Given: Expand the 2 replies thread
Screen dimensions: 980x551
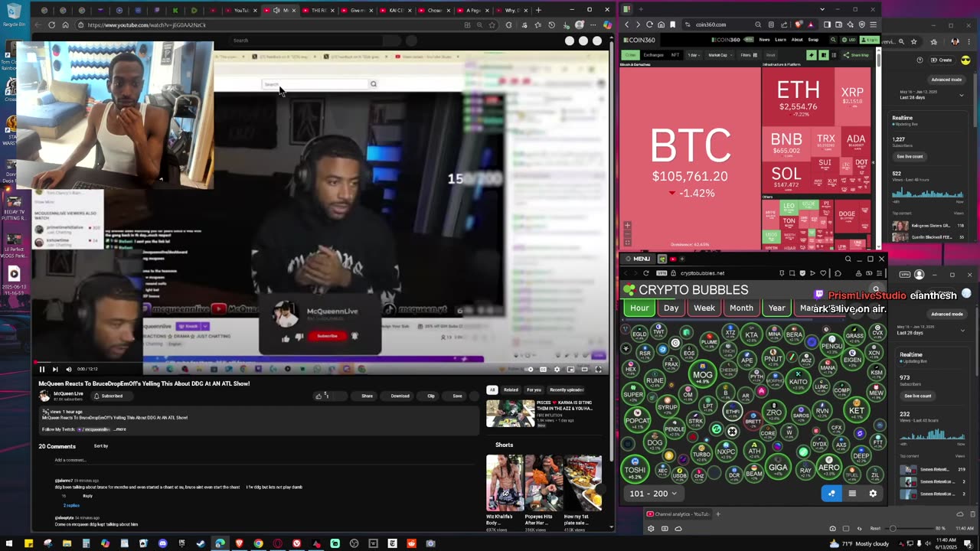Looking at the screenshot, I should click(71, 505).
